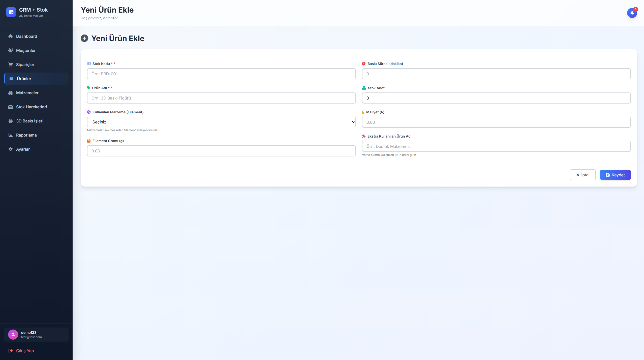This screenshot has width=644, height=360.
Task: Focus the Stok Kodu input field
Action: [x=221, y=74]
